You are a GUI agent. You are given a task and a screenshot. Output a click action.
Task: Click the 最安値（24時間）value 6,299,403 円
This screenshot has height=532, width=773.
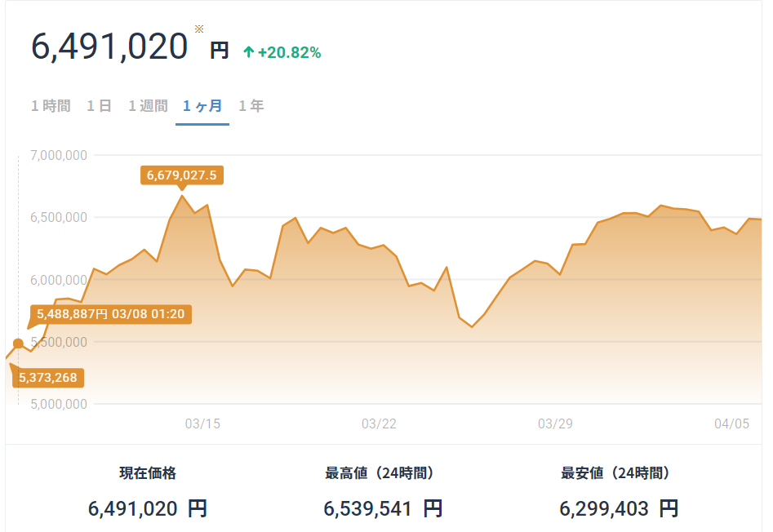click(619, 509)
